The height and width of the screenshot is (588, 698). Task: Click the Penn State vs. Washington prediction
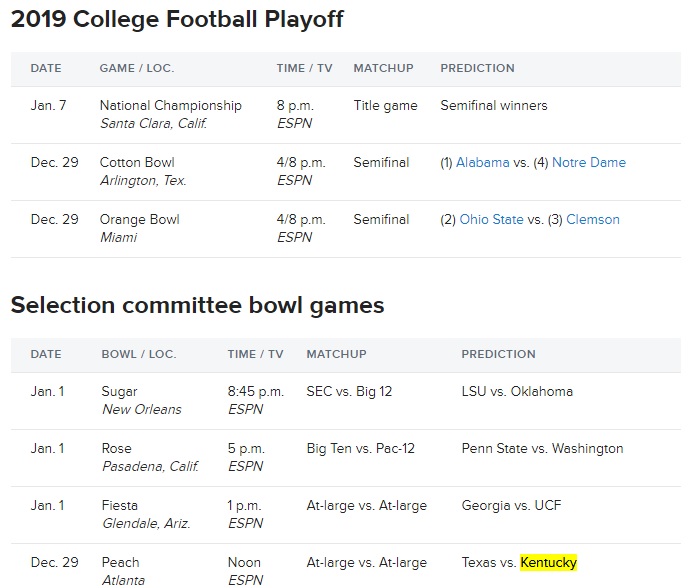coord(542,449)
